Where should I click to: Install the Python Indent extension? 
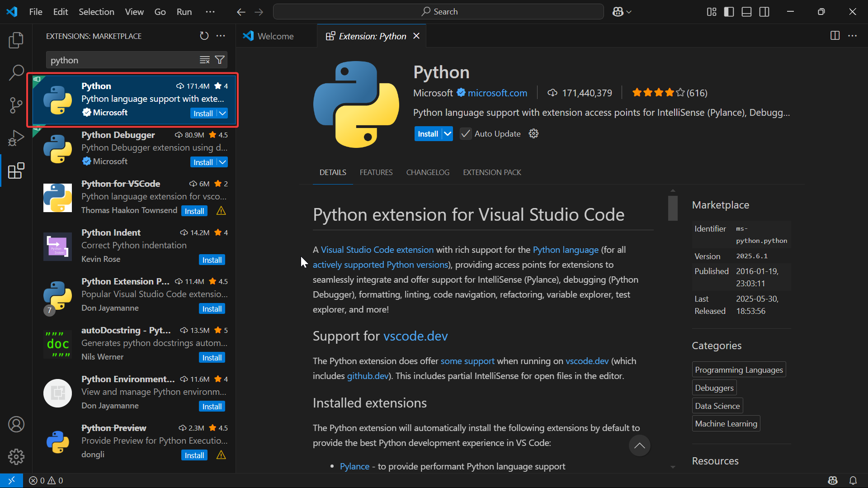coord(212,260)
